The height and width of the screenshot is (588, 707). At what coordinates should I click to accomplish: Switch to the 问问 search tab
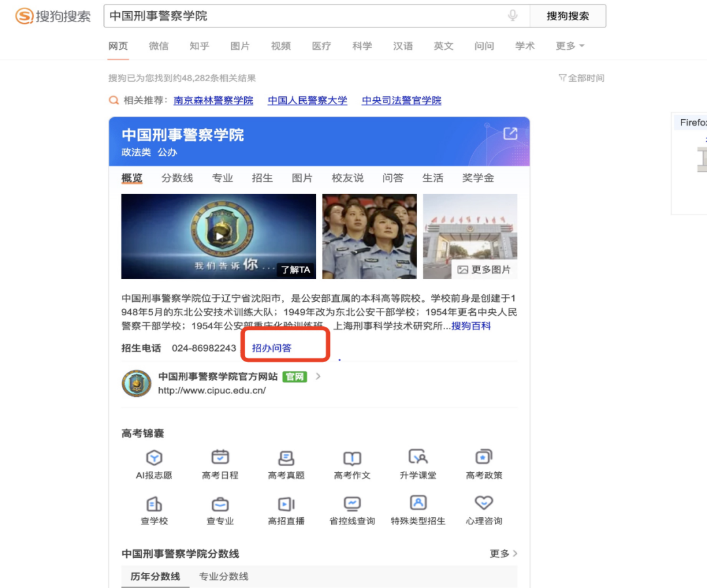tap(484, 46)
